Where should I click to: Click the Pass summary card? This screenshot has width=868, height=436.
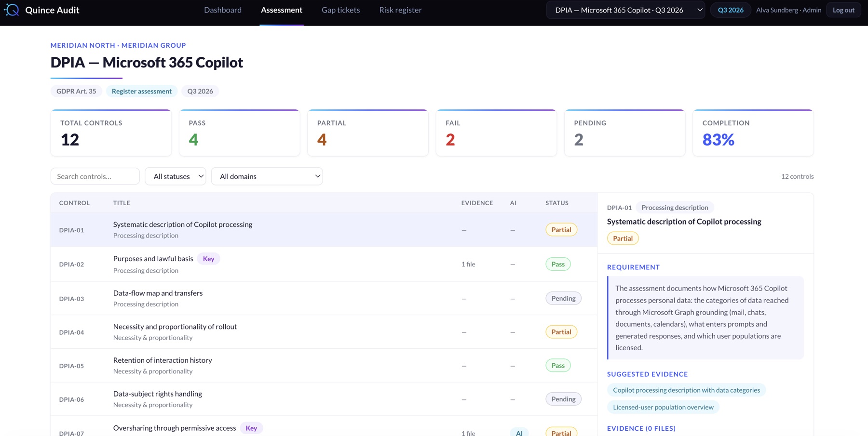[240, 133]
